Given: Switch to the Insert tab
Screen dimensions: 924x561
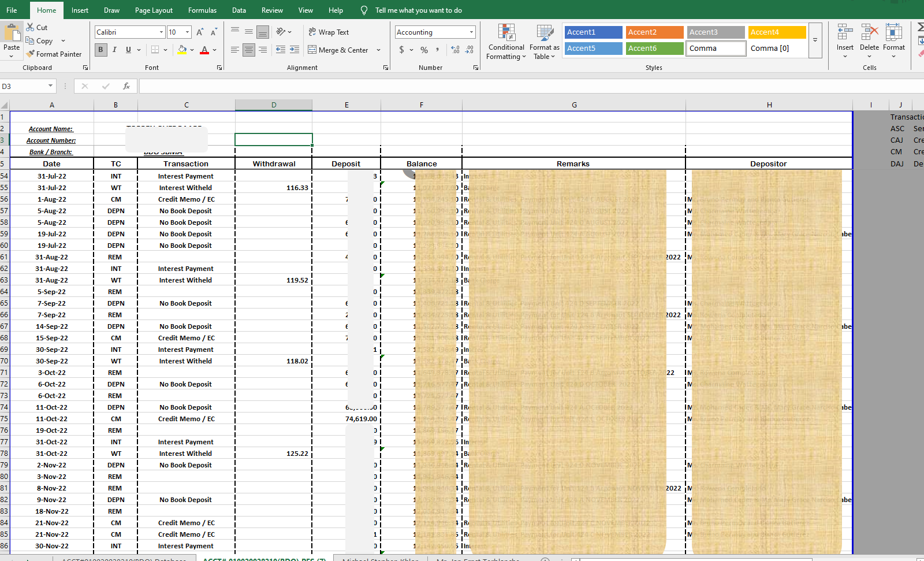Looking at the screenshot, I should (x=80, y=10).
